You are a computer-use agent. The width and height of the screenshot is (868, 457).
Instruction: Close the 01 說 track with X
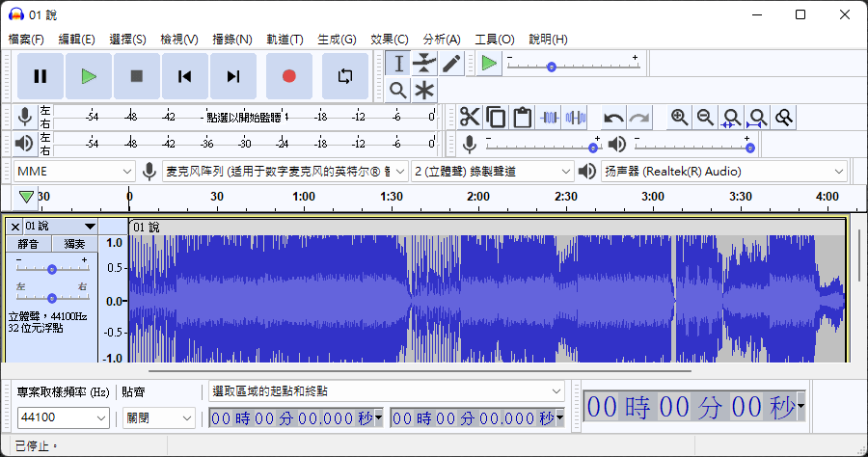click(14, 227)
